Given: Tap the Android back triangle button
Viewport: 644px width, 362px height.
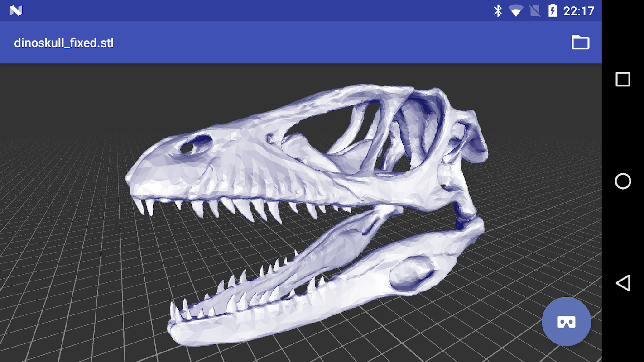Looking at the screenshot, I should click(x=623, y=283).
